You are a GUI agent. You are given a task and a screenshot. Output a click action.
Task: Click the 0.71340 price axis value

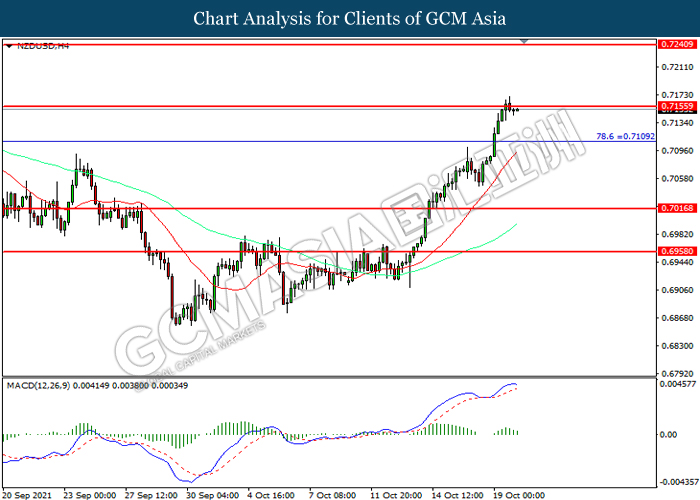pyautogui.click(x=677, y=123)
